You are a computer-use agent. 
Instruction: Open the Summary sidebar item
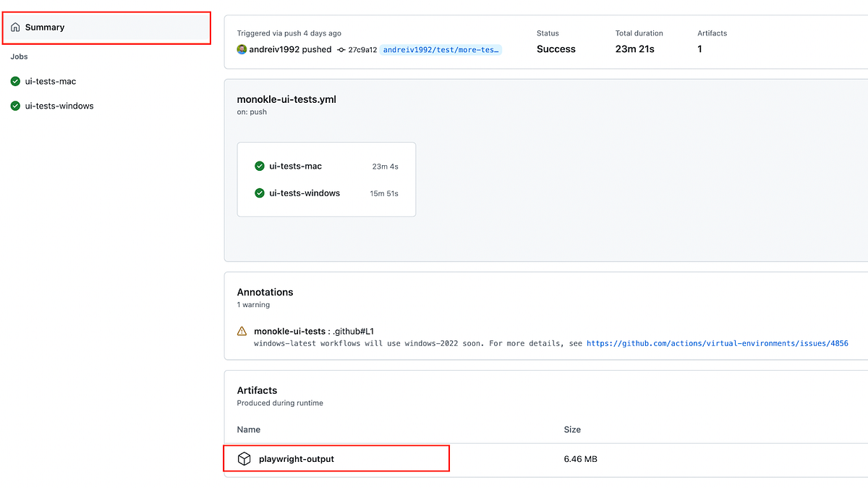coord(108,28)
